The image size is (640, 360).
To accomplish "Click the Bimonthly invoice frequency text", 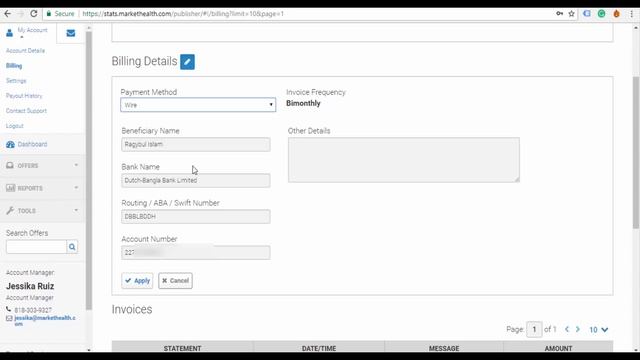I will click(303, 103).
